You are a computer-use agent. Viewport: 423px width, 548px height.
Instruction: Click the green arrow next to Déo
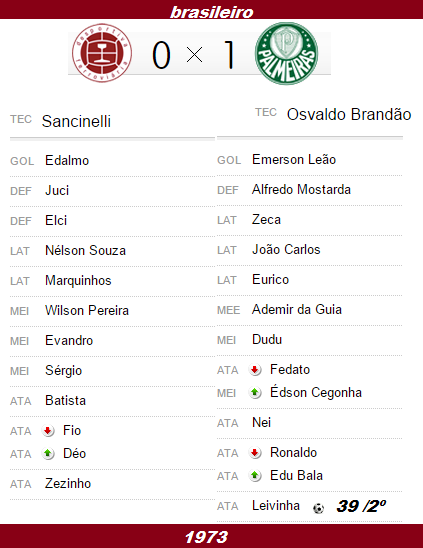click(48, 454)
